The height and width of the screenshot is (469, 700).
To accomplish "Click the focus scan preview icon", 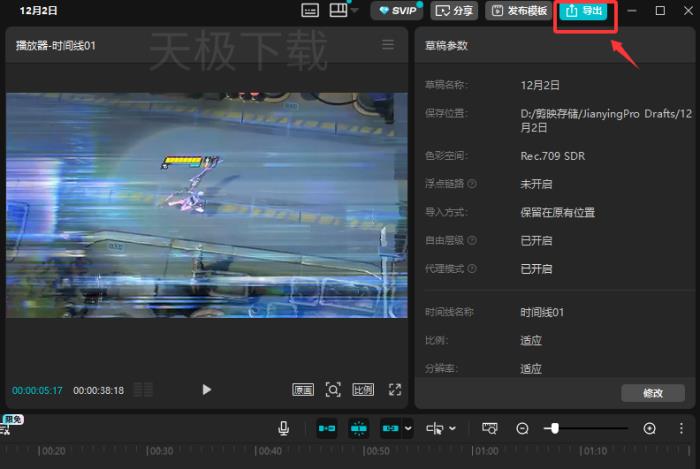I will tap(333, 390).
